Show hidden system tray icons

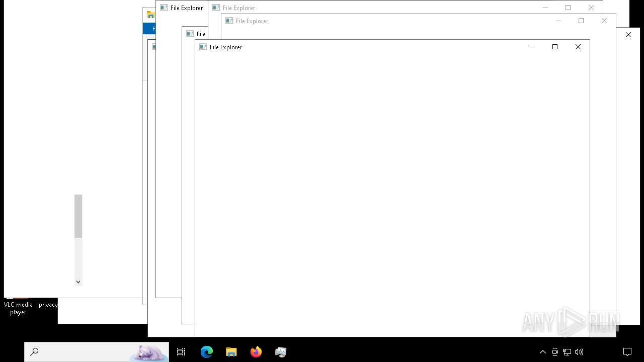tap(542, 352)
